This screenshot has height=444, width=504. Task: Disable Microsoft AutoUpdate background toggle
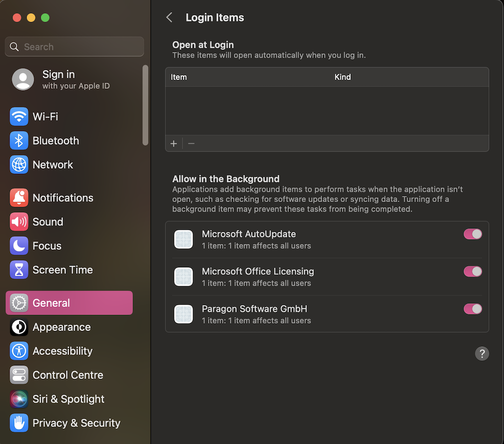click(x=473, y=234)
